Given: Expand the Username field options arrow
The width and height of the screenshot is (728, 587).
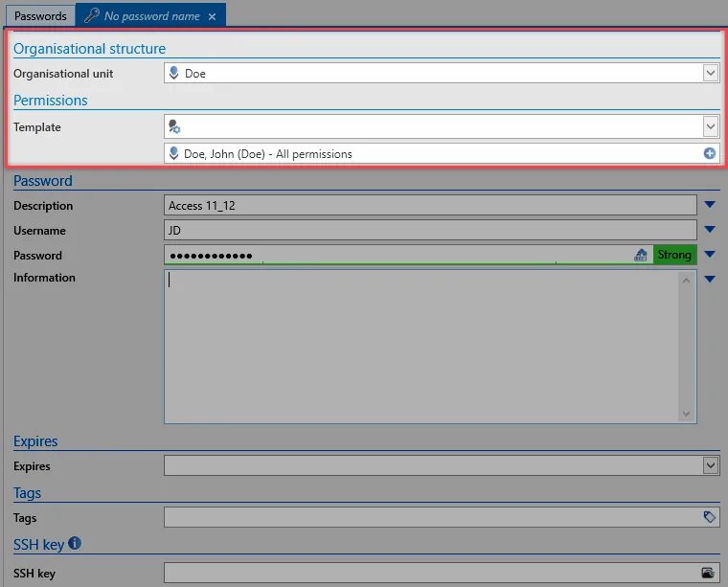Looking at the screenshot, I should 710,229.
